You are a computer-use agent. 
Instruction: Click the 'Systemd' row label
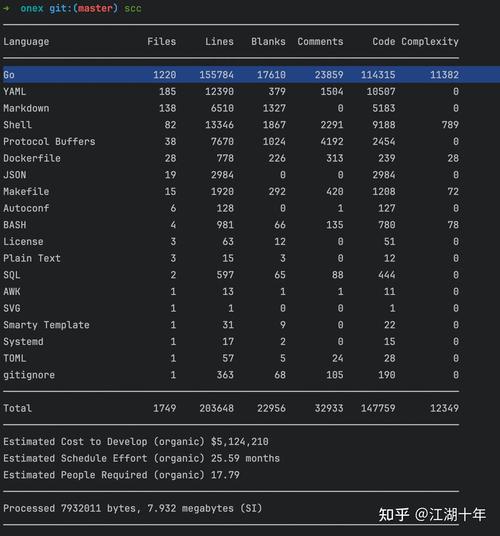click(x=23, y=341)
